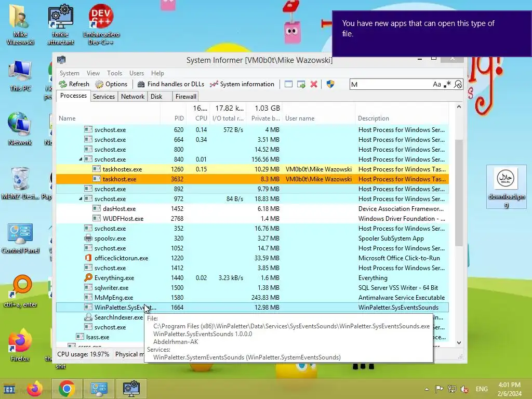532x399 pixels.
Task: Click the shield administrator icon
Action: point(330,84)
